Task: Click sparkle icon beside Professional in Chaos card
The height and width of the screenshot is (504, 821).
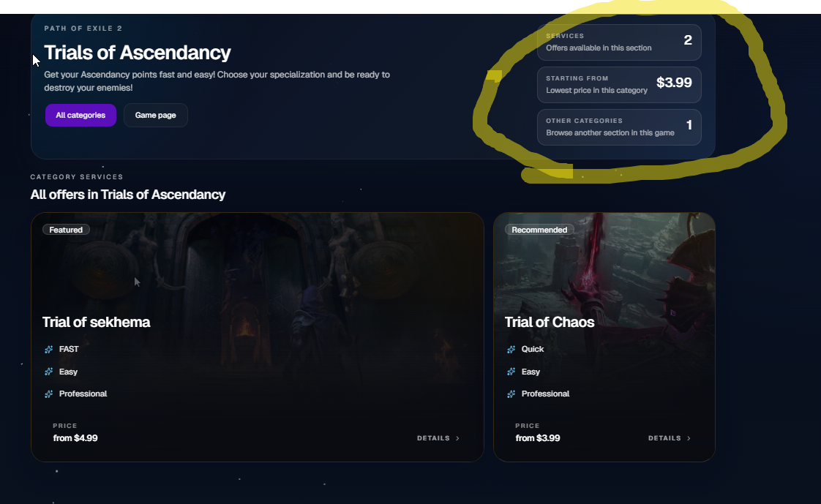Action: (x=511, y=394)
